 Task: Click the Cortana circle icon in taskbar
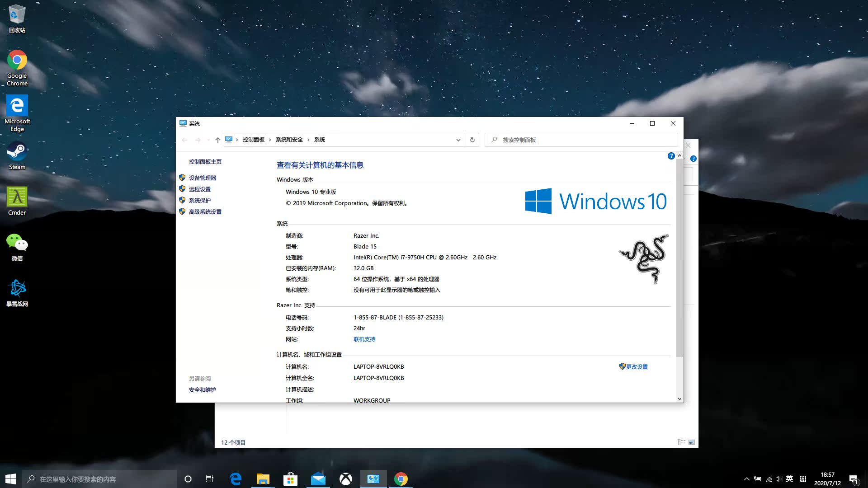point(188,479)
